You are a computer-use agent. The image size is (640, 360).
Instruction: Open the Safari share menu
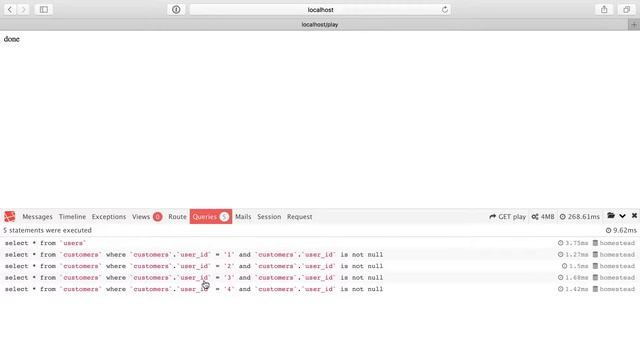(604, 9)
